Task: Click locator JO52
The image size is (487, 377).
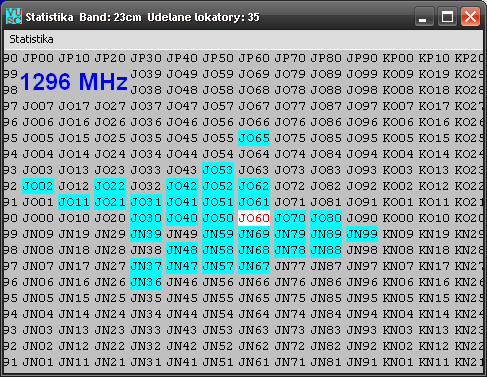Action: (218, 186)
